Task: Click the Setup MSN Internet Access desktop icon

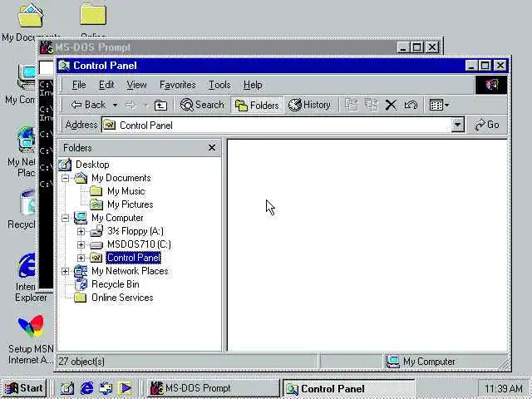Action: [x=31, y=338]
